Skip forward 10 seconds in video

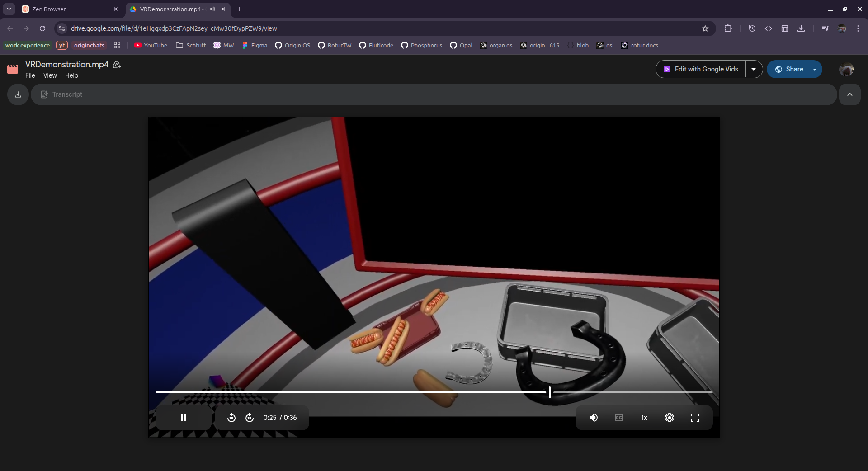[250, 418]
